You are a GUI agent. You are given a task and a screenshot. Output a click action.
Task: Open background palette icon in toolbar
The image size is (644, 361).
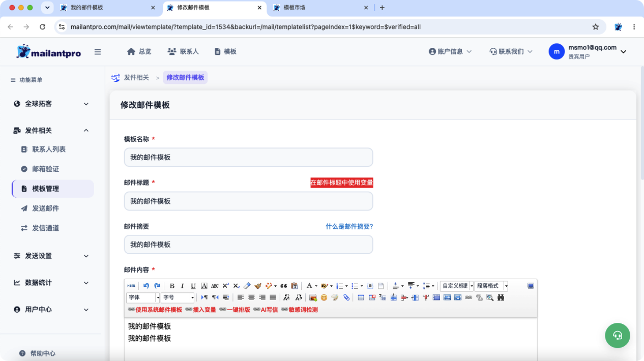[x=335, y=297]
